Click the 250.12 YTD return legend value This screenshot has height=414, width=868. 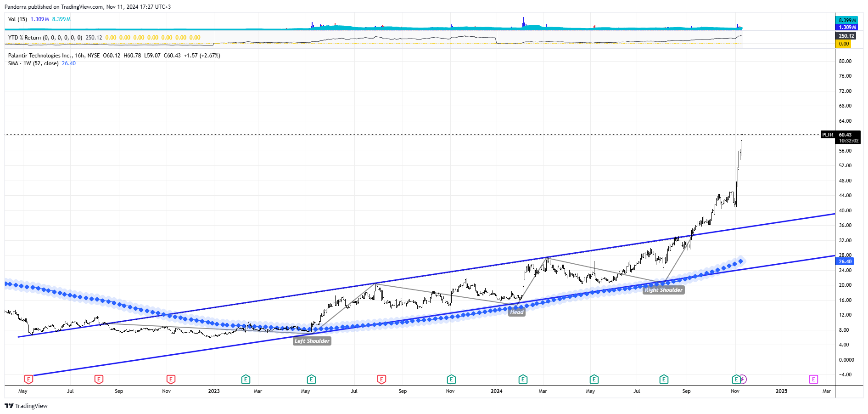tap(94, 38)
